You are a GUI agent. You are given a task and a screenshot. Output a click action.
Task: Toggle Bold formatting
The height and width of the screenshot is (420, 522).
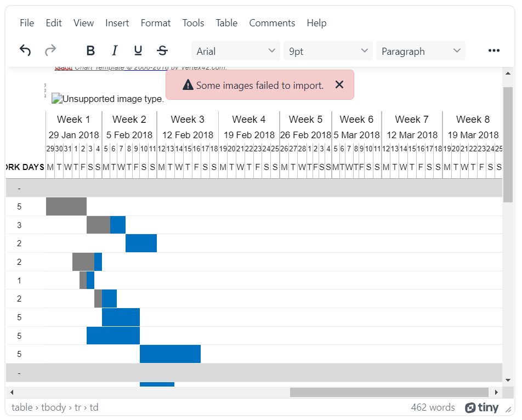pyautogui.click(x=90, y=51)
